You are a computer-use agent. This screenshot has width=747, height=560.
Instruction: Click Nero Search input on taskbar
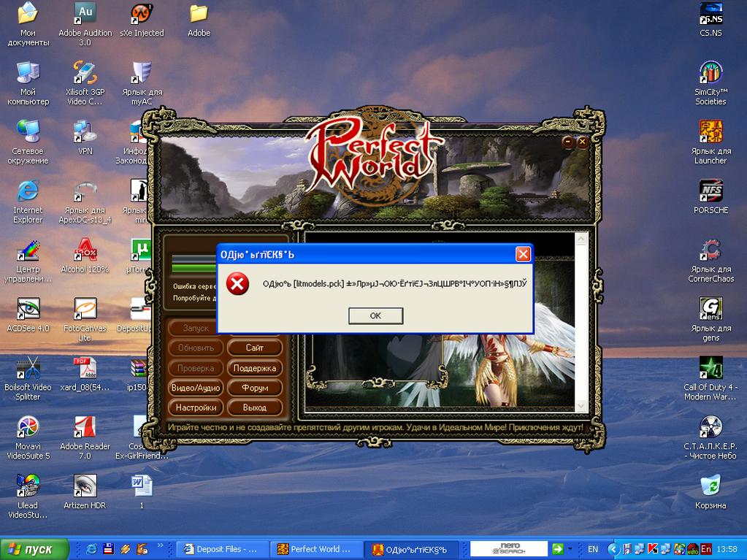tap(509, 548)
